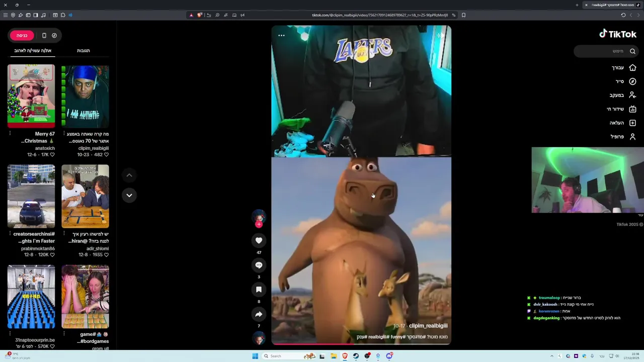Screen dimensions: 644x362
Task: Click the pink כניסה login button
Action: click(x=22, y=35)
